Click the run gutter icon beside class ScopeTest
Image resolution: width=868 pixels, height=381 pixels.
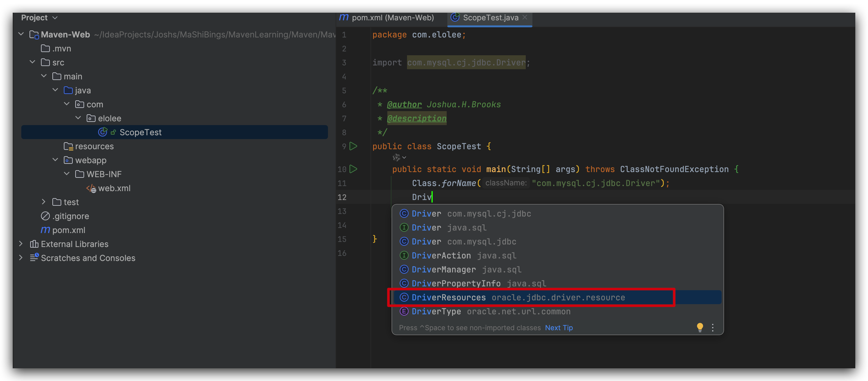click(353, 146)
